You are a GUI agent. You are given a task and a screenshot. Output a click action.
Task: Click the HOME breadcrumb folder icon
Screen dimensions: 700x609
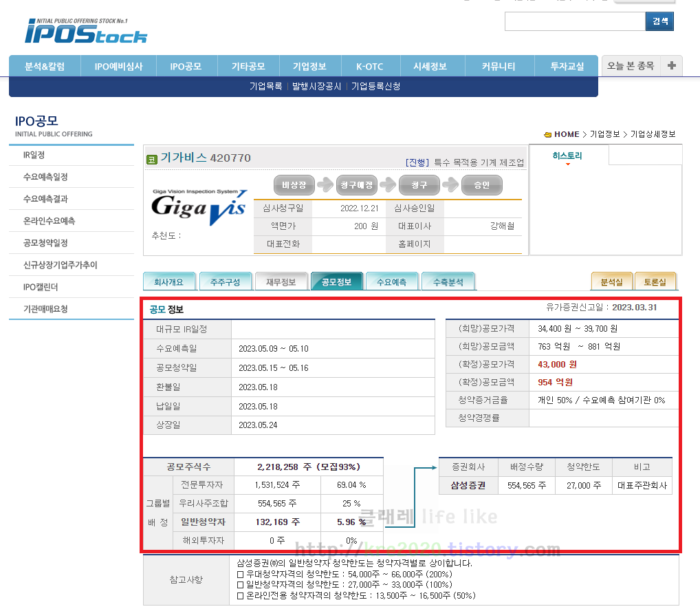tap(548, 134)
